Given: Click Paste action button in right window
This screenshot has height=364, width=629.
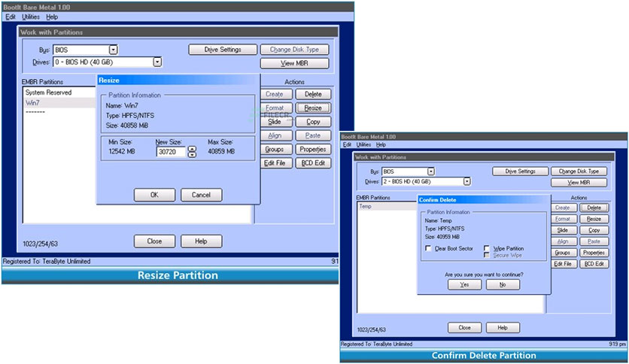Looking at the screenshot, I should coord(594,241).
